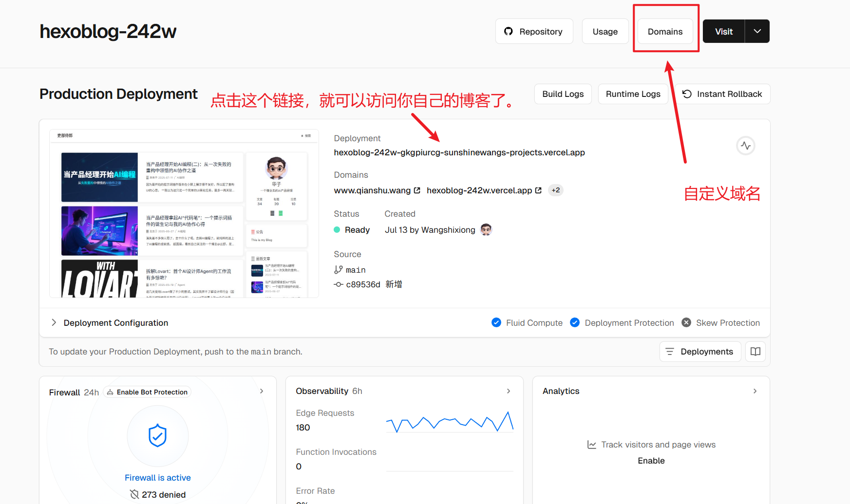Click the Enable analytics link
The height and width of the screenshot is (504, 850).
pos(651,461)
